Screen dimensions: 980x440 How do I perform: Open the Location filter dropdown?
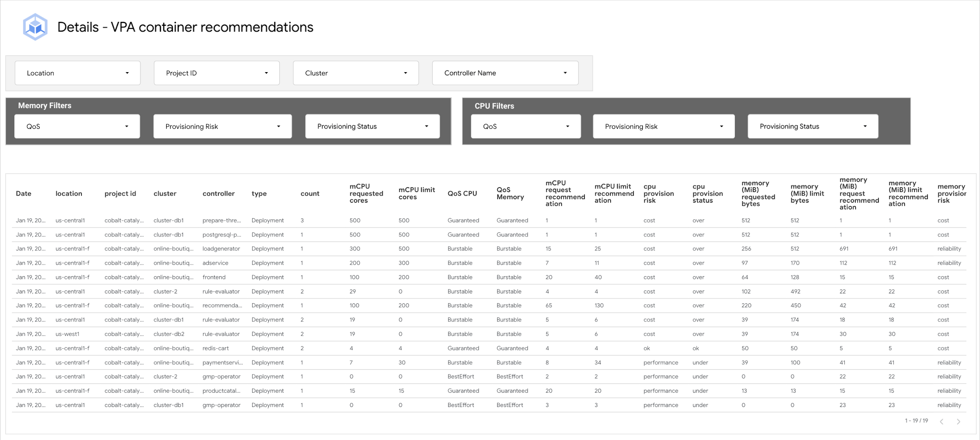[x=78, y=73]
